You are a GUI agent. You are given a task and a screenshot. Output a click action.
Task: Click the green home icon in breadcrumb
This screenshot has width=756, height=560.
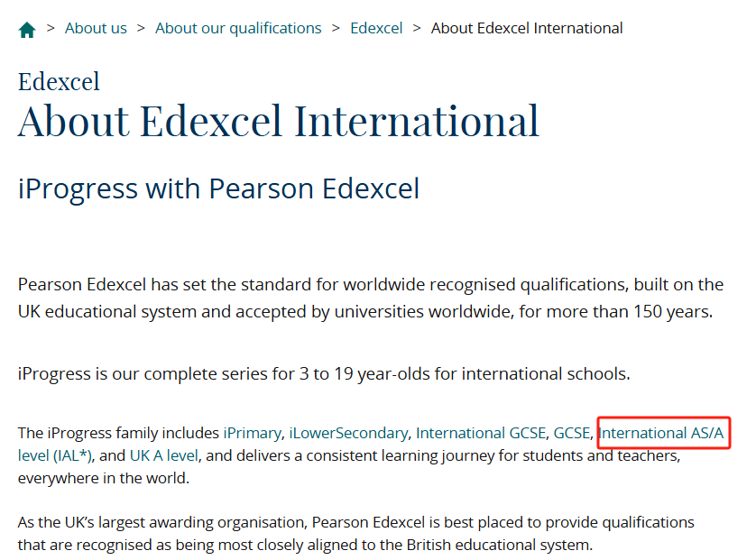27,30
